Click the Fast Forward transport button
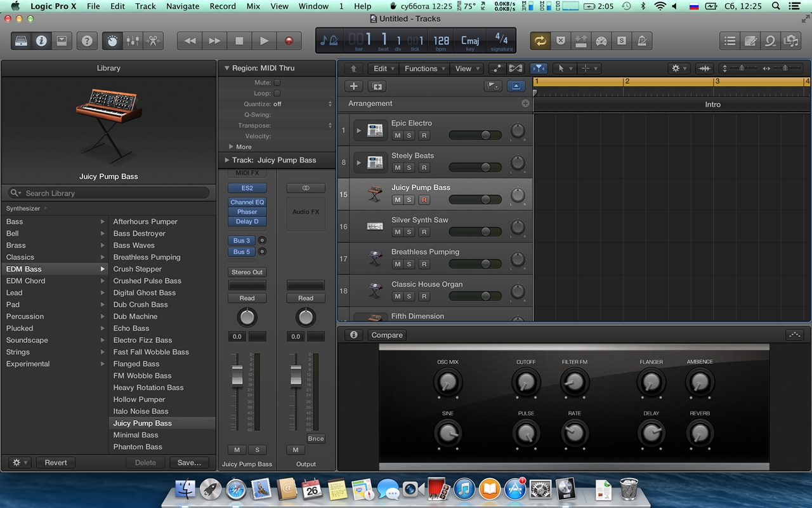This screenshot has width=812, height=508. point(214,41)
